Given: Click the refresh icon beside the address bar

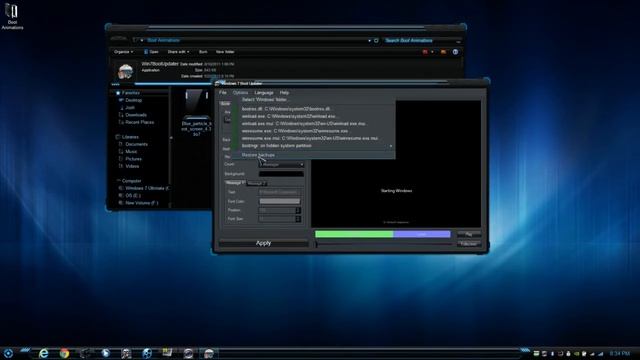Looking at the screenshot, I should [376, 40].
